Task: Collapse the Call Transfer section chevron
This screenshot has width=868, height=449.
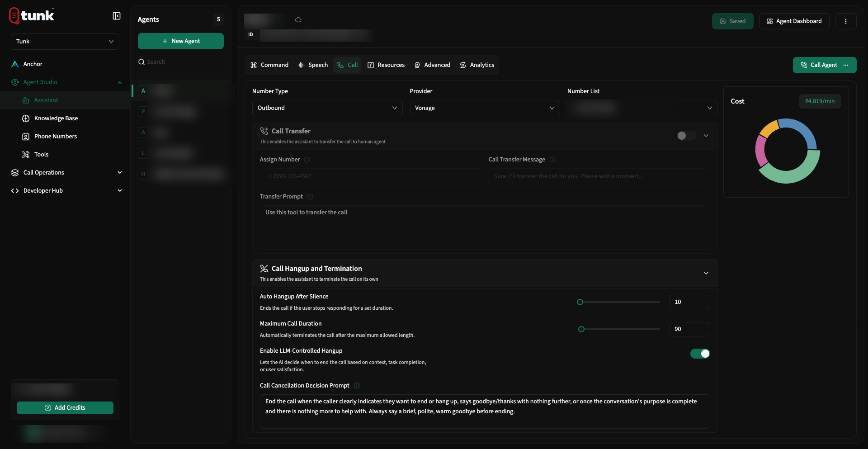Action: tap(706, 136)
